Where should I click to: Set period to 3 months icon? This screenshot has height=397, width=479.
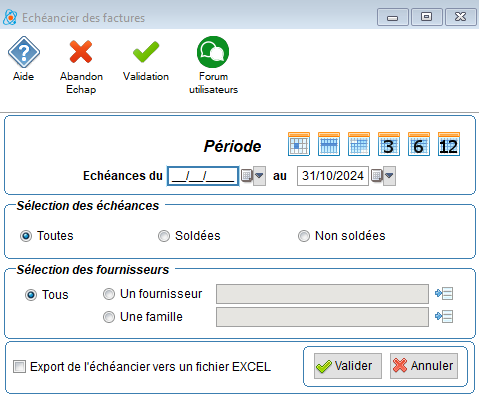(389, 144)
